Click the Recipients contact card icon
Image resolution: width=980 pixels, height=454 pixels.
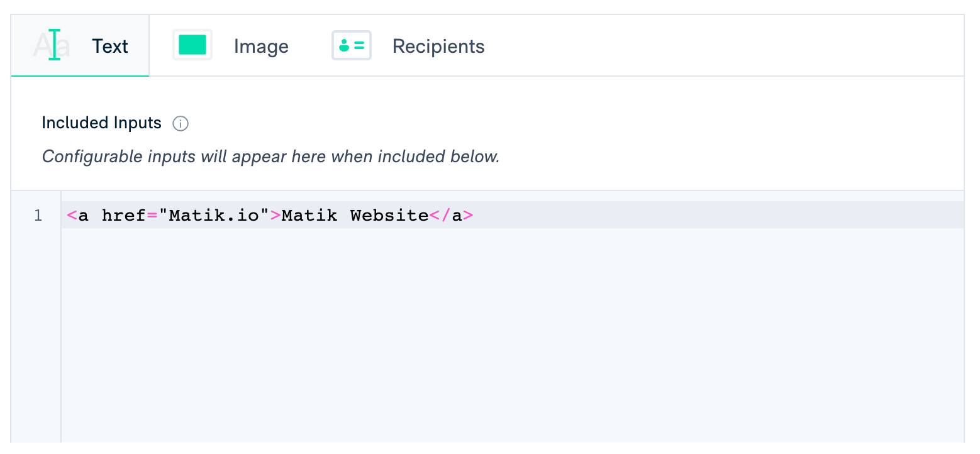click(x=351, y=45)
